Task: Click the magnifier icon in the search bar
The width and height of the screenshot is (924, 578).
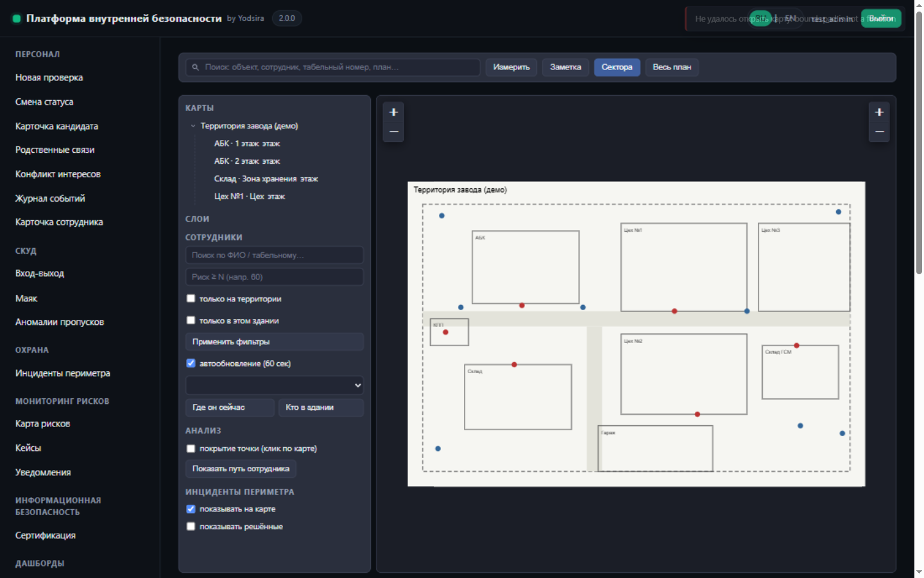Action: coord(196,67)
